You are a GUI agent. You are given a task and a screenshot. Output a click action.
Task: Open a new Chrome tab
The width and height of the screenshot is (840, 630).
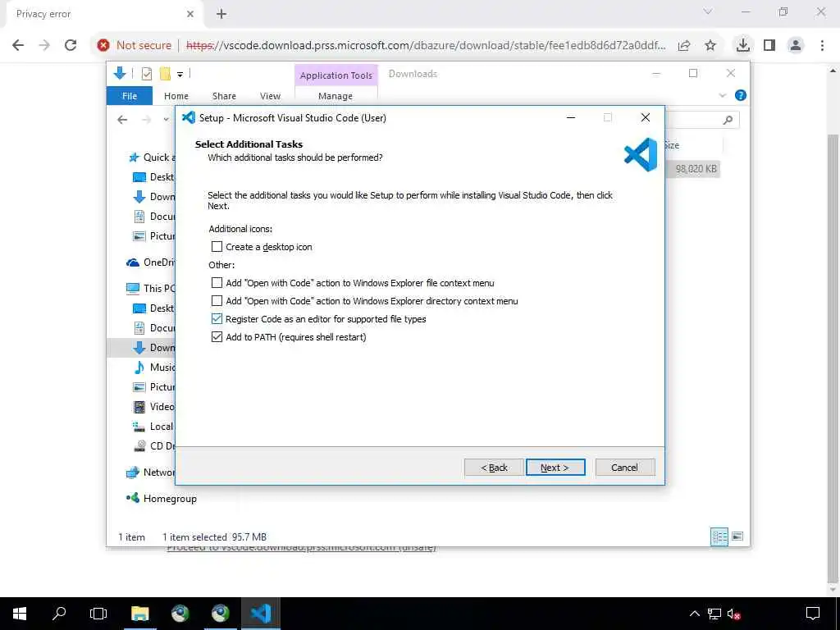[x=221, y=14]
